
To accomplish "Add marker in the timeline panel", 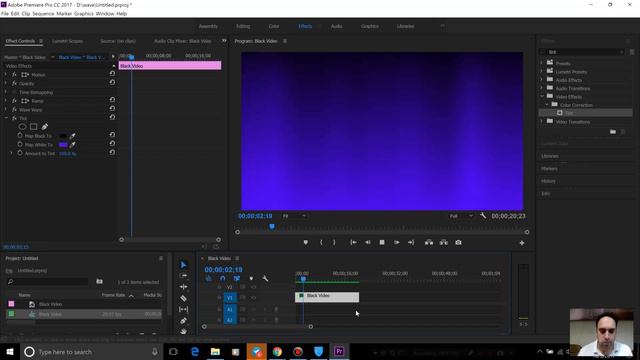I will point(251,278).
